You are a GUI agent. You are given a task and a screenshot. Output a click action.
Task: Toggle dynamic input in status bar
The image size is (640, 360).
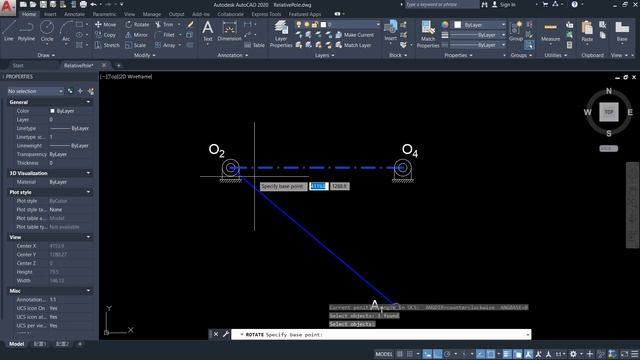[x=427, y=354]
